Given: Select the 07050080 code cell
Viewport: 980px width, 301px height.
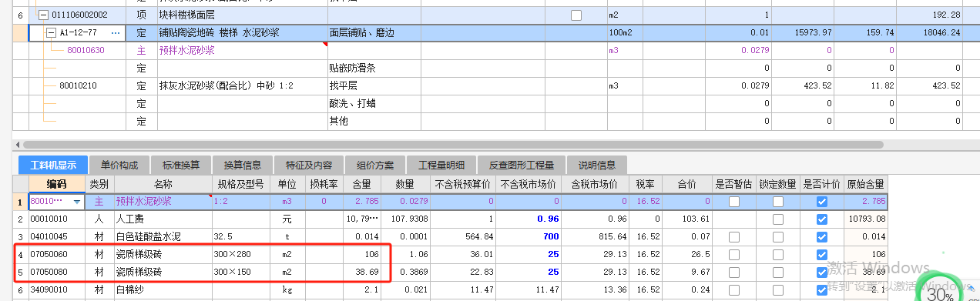Looking at the screenshot, I should [57, 272].
